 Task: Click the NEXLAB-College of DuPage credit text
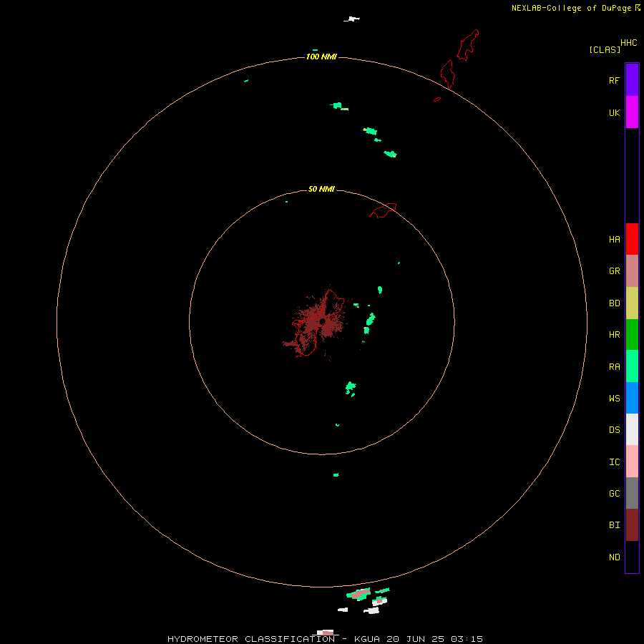click(x=571, y=8)
